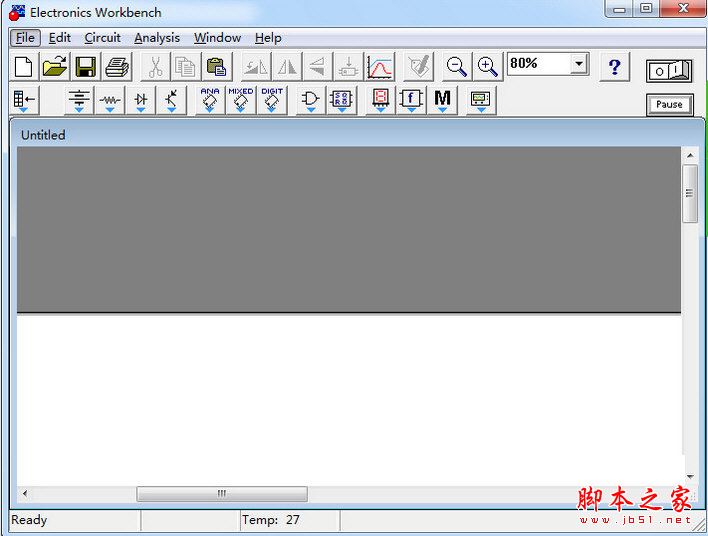
Task: Open the Window menu
Action: coord(217,38)
